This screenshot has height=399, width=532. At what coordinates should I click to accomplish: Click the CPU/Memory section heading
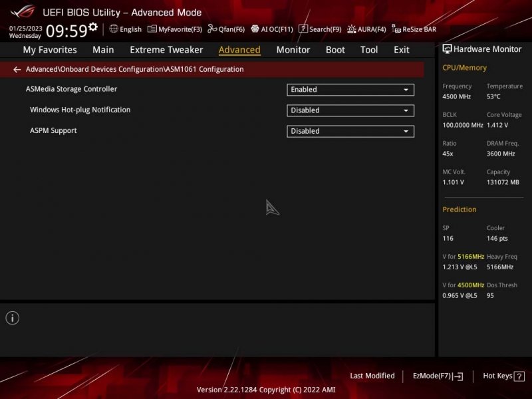point(464,68)
